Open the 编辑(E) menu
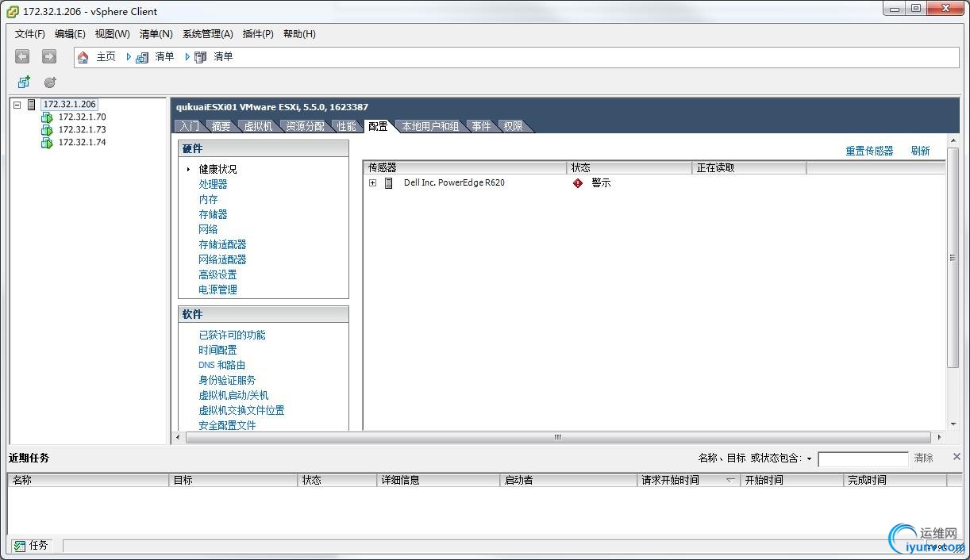 70,34
